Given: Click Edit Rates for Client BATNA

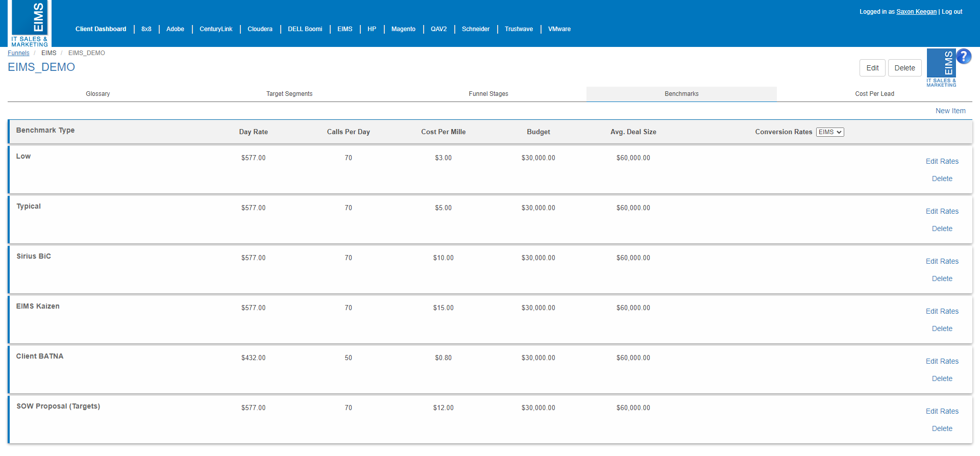Looking at the screenshot, I should [x=942, y=361].
